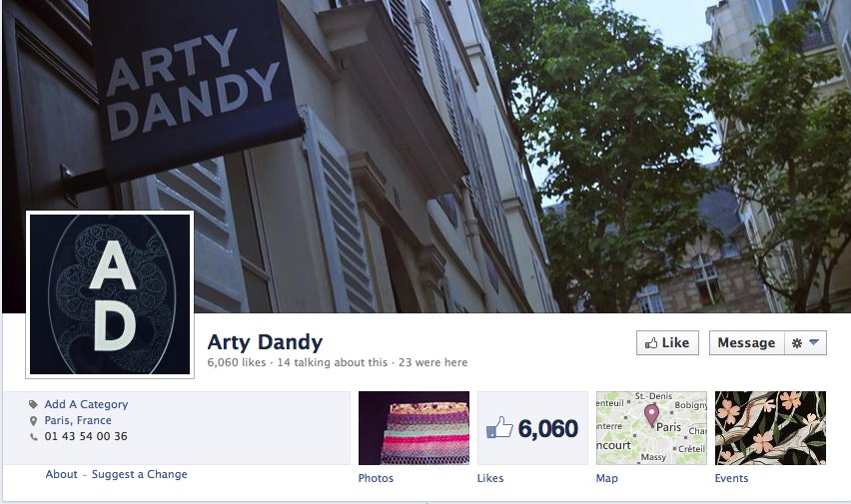
Task: Click the thumbs-up icon on Like button
Action: point(651,343)
